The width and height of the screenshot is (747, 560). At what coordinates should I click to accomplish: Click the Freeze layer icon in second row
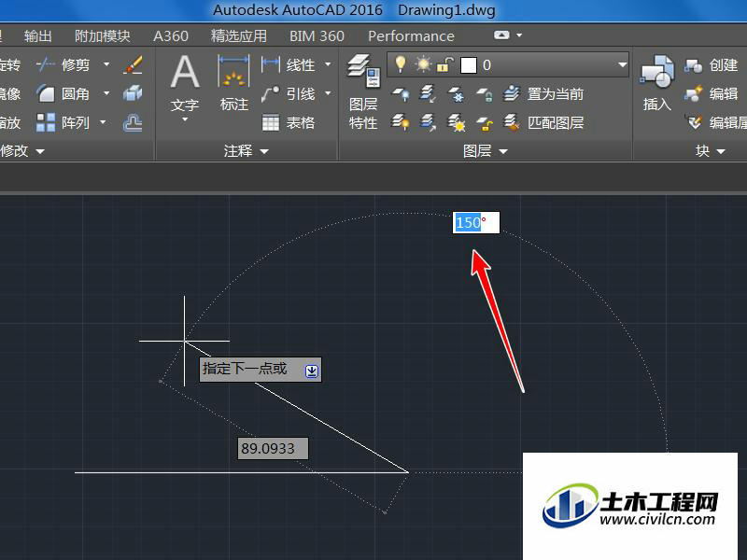tap(456, 94)
